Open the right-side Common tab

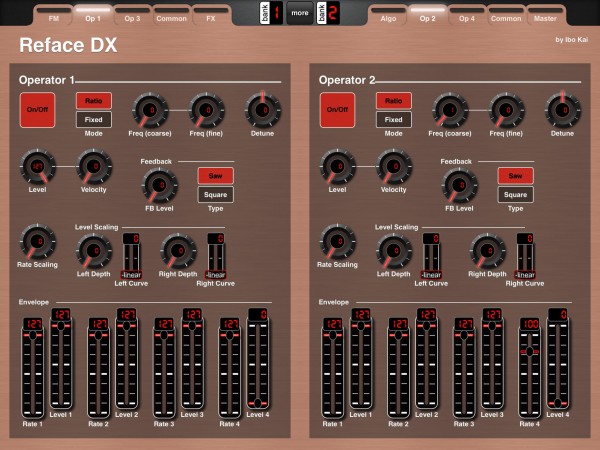pos(506,16)
